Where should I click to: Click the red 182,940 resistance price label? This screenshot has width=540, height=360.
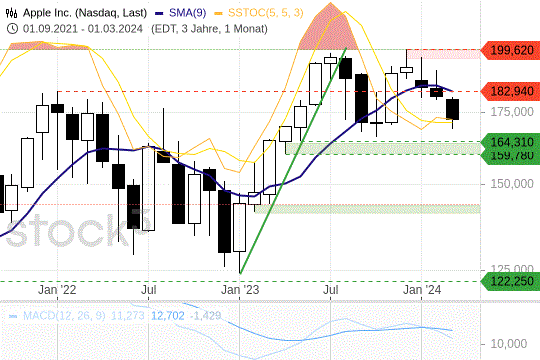click(x=510, y=92)
